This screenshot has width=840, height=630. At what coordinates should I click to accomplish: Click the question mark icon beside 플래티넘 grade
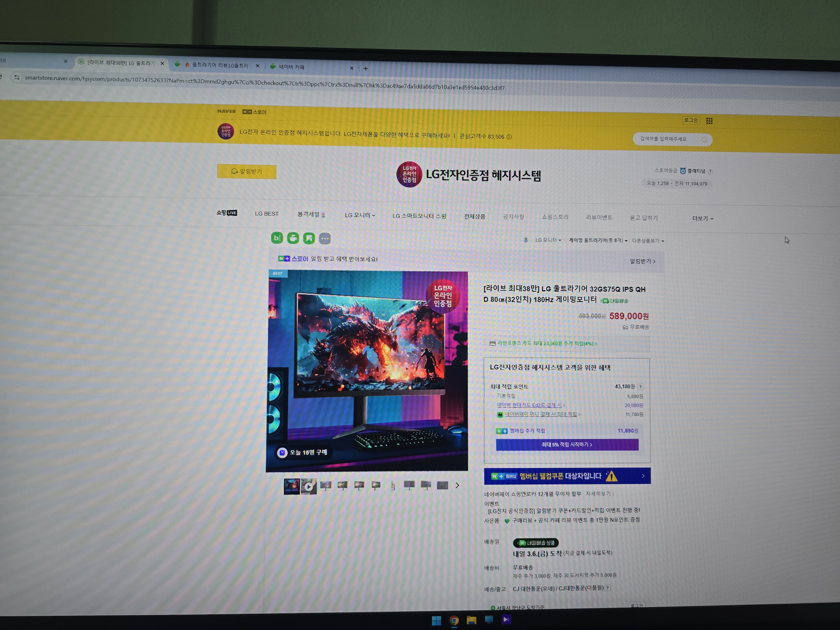pos(710,172)
